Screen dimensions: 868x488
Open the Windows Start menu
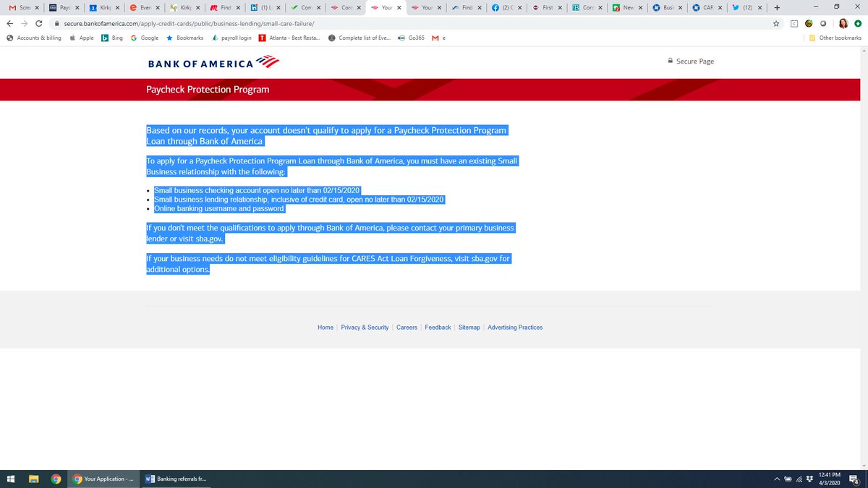tap(11, 479)
